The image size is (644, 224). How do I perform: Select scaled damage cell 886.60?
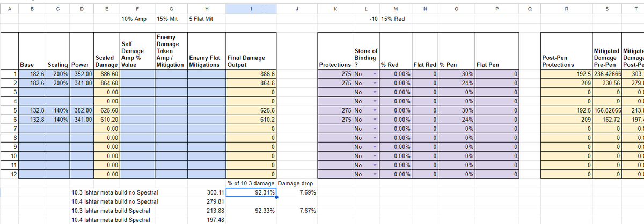coord(106,74)
